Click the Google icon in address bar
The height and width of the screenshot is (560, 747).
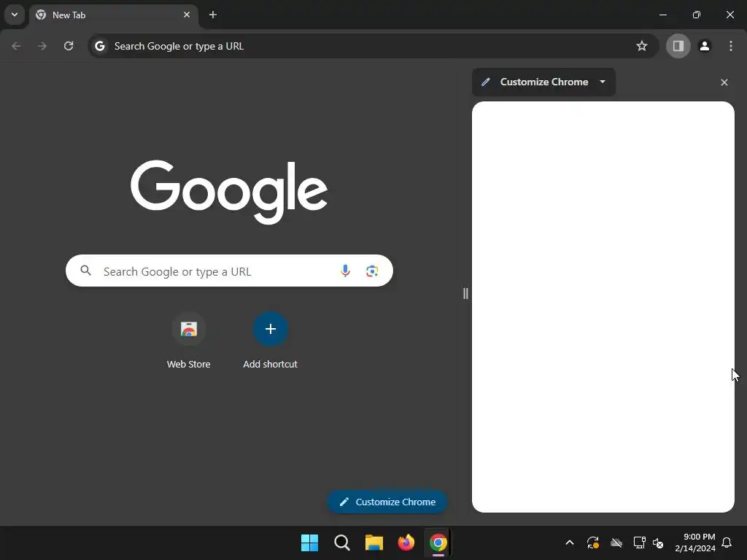point(99,46)
